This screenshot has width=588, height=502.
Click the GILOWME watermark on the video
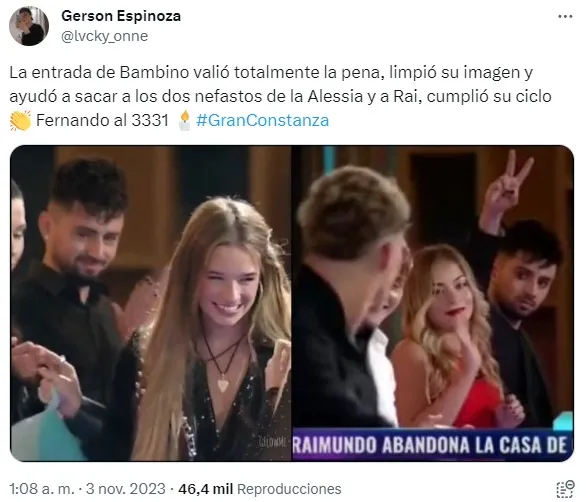[273, 443]
